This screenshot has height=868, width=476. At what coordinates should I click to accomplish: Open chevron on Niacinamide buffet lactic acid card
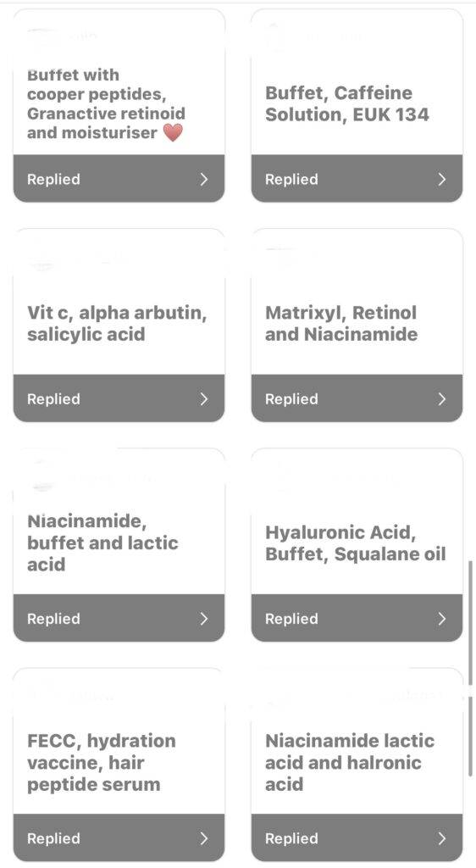click(204, 618)
